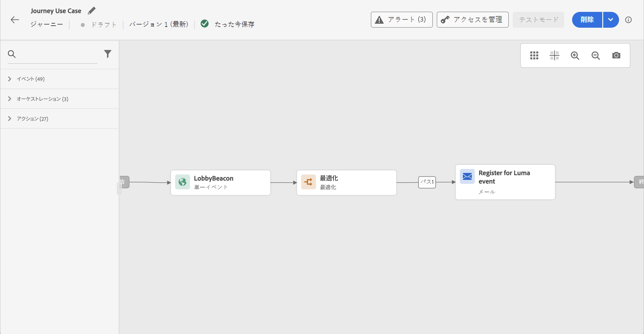Open the dropdown arrow beside 削除 button
The height and width of the screenshot is (334, 644).
click(610, 20)
